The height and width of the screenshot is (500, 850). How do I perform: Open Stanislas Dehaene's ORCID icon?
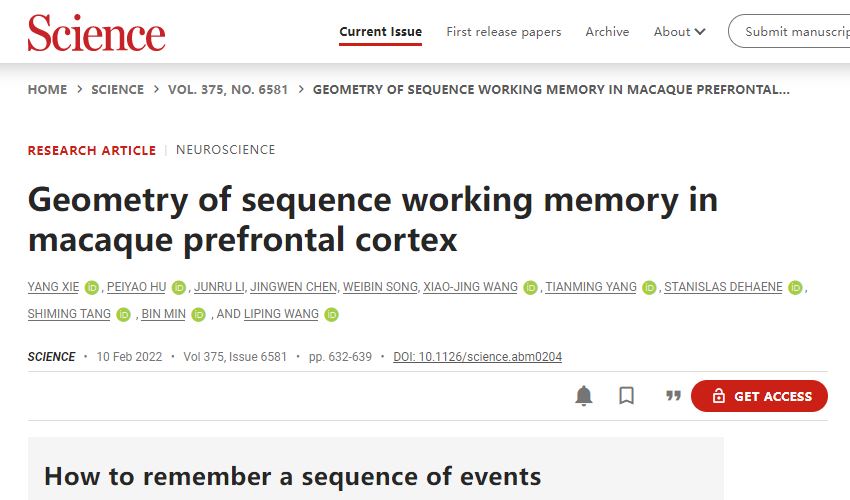click(795, 288)
